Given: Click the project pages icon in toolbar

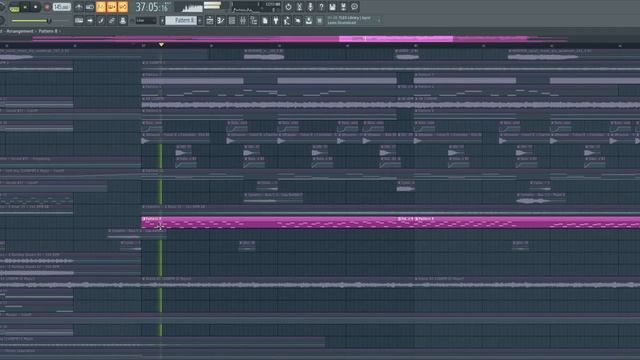Looking at the screenshot, I should tap(265, 20).
